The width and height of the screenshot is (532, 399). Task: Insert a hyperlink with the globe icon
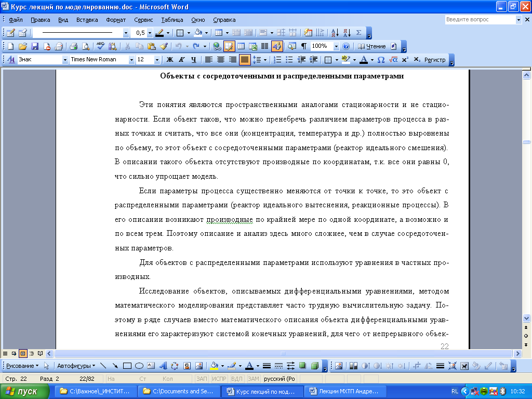coord(217,46)
